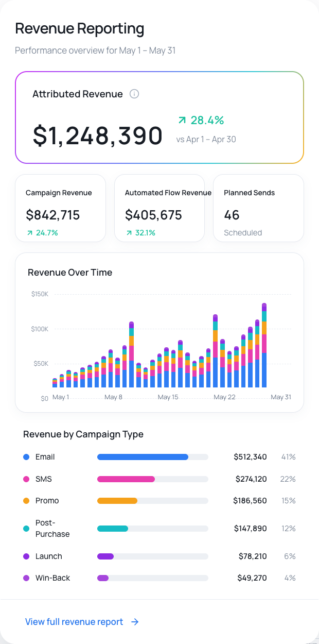Click the trend arrow beside 32.1%
The image size is (319, 644).
[x=128, y=233]
